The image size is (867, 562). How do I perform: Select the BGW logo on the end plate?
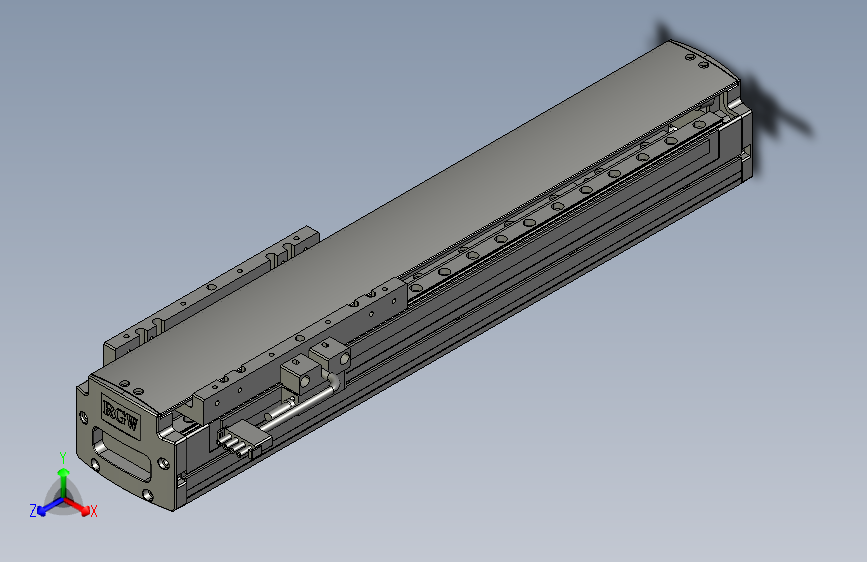point(121,415)
